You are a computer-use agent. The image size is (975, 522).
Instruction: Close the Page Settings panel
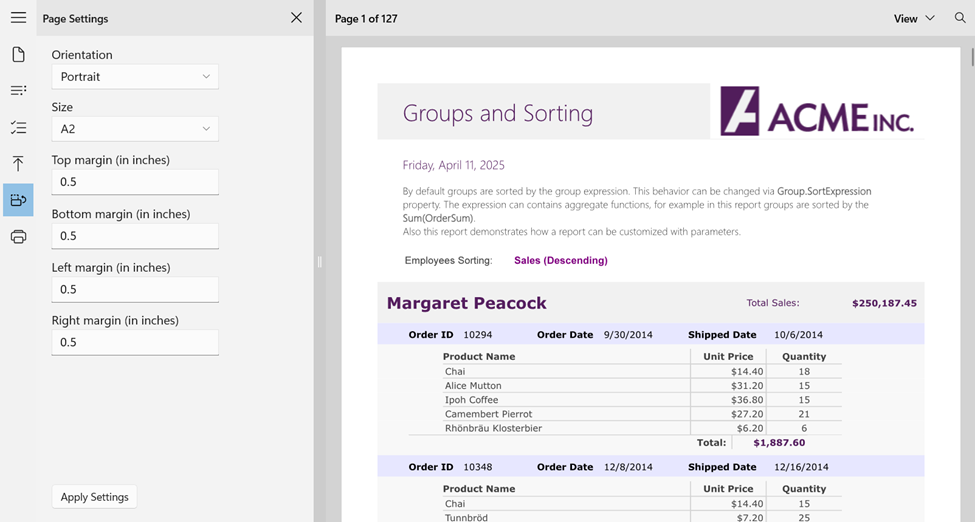(x=296, y=18)
